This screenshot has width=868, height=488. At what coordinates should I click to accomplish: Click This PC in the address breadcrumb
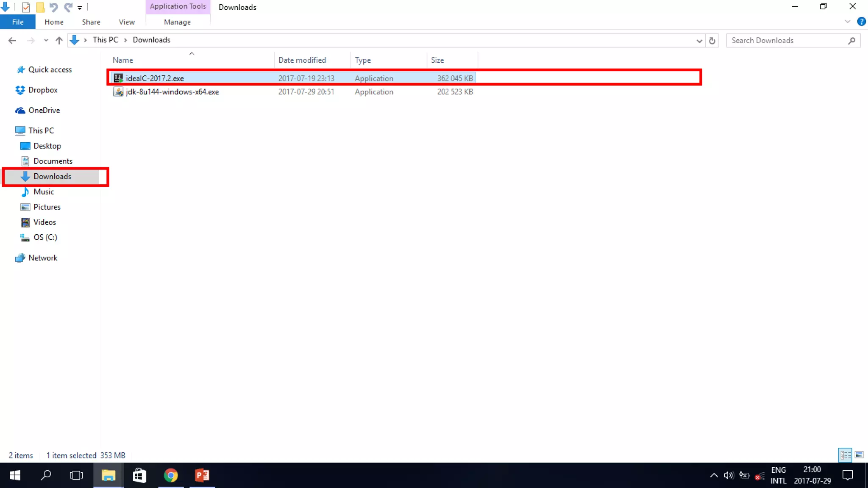tap(106, 40)
